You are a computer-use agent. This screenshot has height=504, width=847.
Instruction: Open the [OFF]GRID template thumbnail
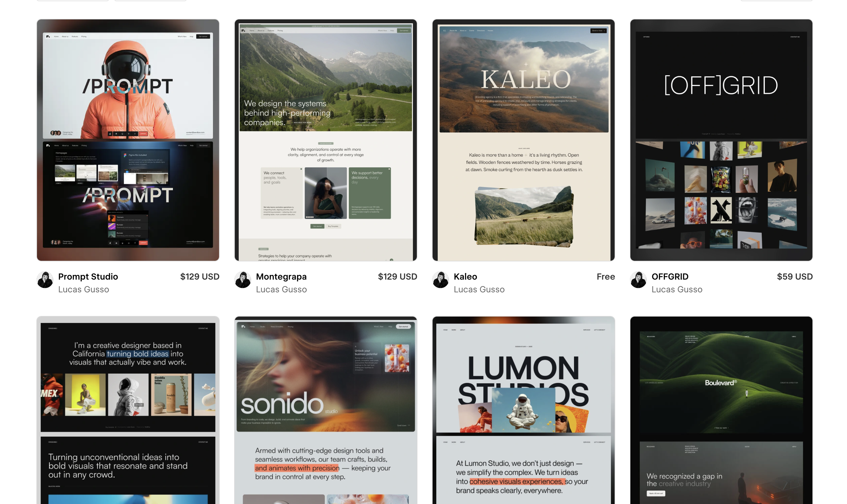(721, 140)
